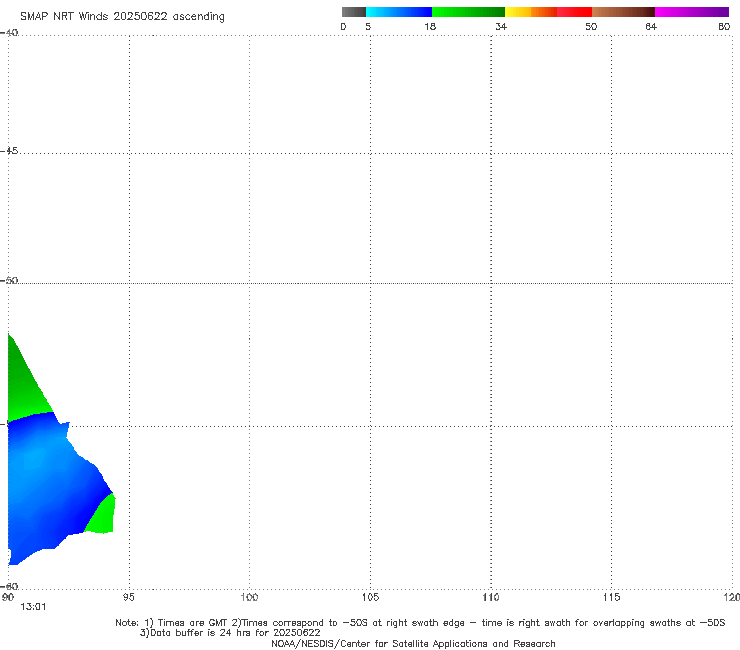The width and height of the screenshot is (740, 650).
Task: Click the longitude axis label '110'
Action: (491, 598)
